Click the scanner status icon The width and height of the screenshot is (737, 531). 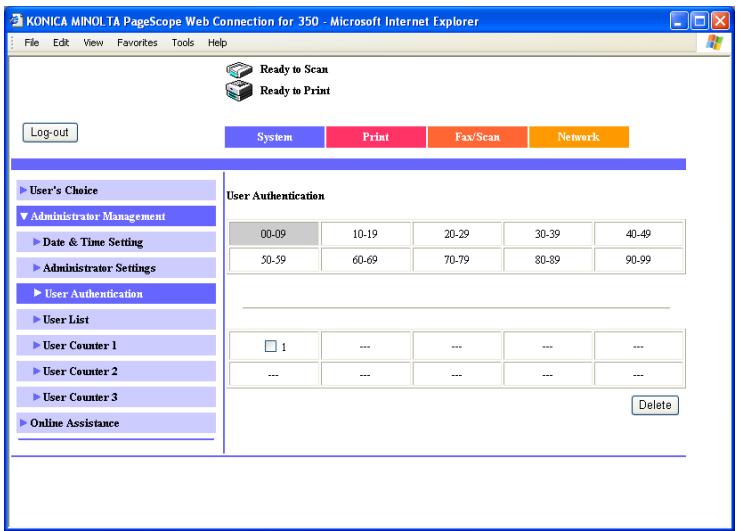[x=239, y=70]
